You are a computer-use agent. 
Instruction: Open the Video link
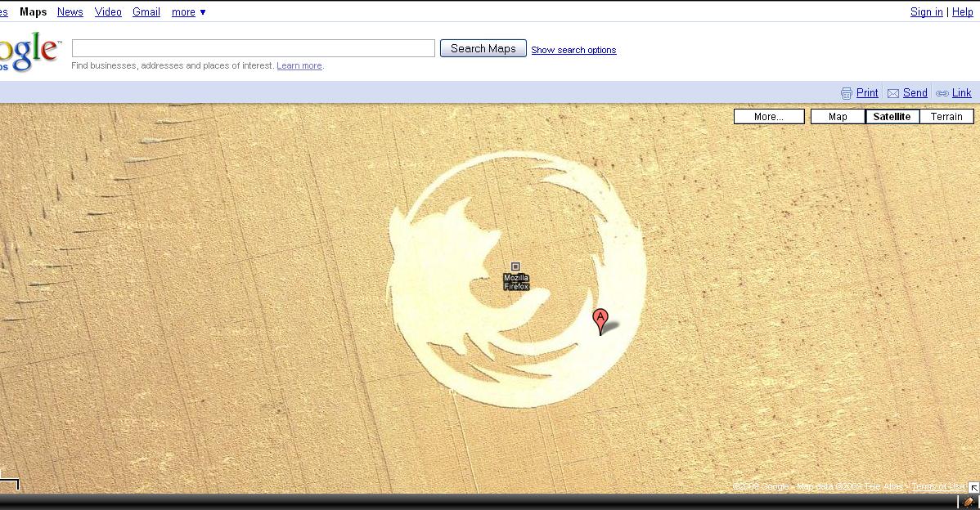[x=108, y=12]
